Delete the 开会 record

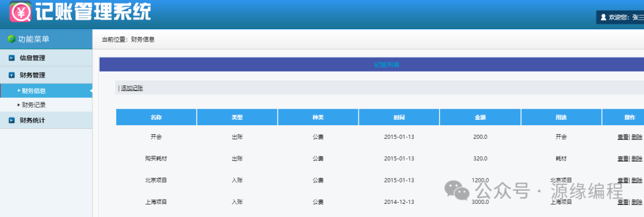pos(637,137)
